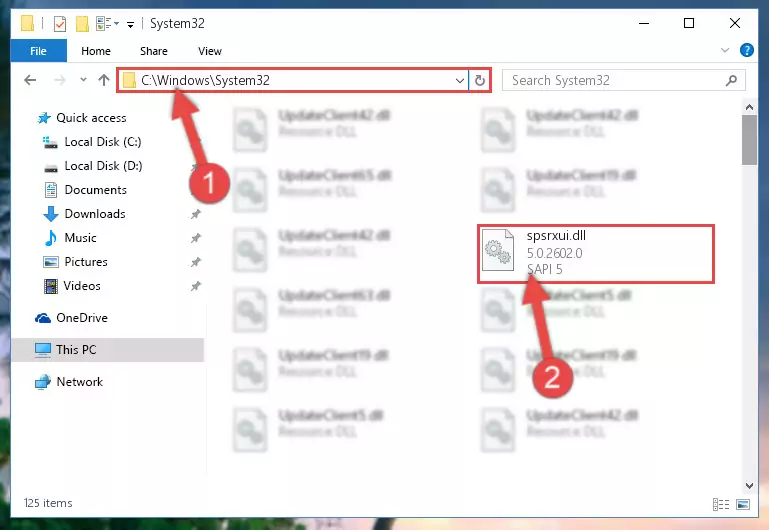Click the address bar path C:\Windows\System32
Screen dimensions: 769x530
(205, 80)
